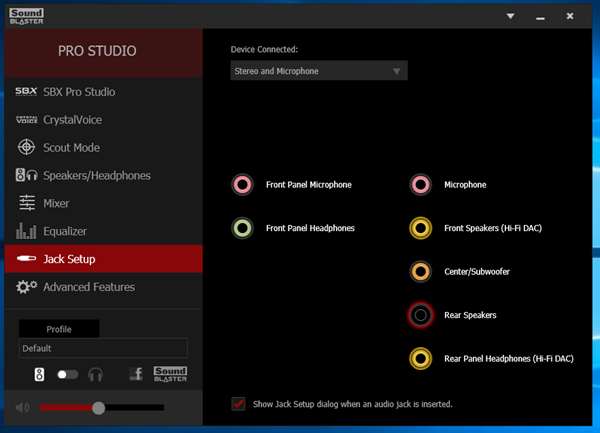Click the Rear Speakers black jack
Screen dimensions: 600x433
pyautogui.click(x=421, y=315)
